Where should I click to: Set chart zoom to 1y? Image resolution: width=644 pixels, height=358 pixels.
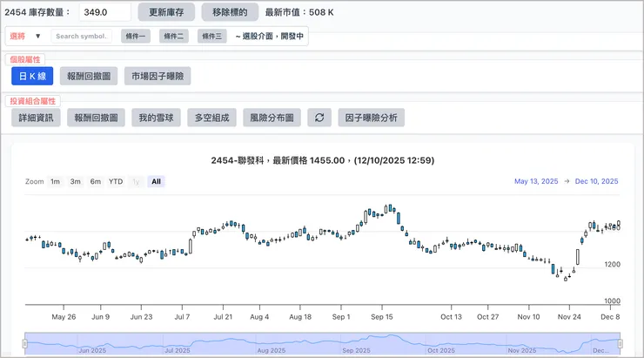[x=136, y=181]
